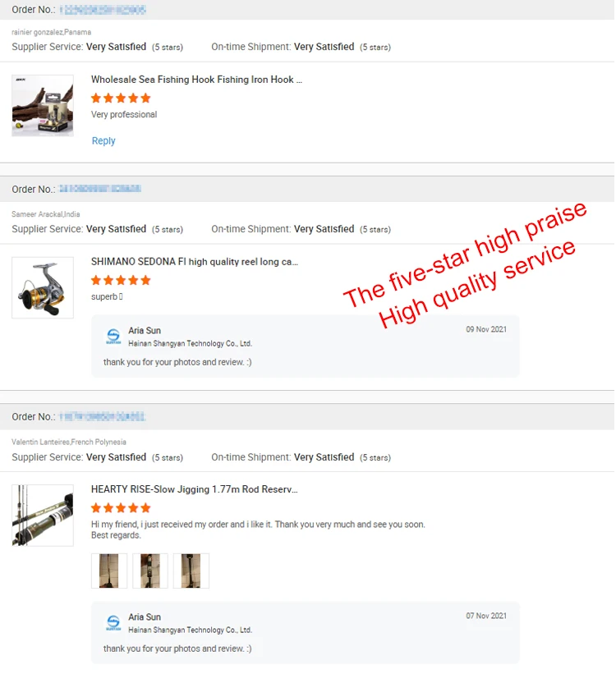This screenshot has width=616, height=674.
Task: Click the supplier logo in the 09 Nov reply
Action: point(113,336)
